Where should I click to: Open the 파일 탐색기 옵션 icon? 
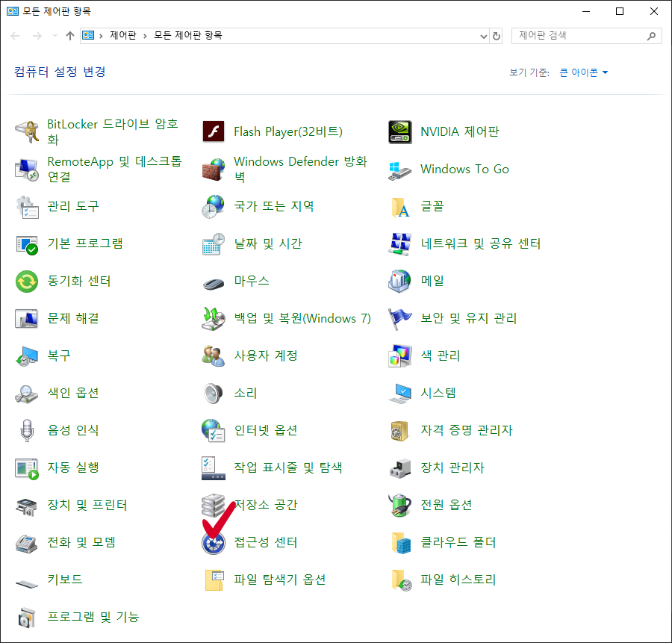pos(213,580)
